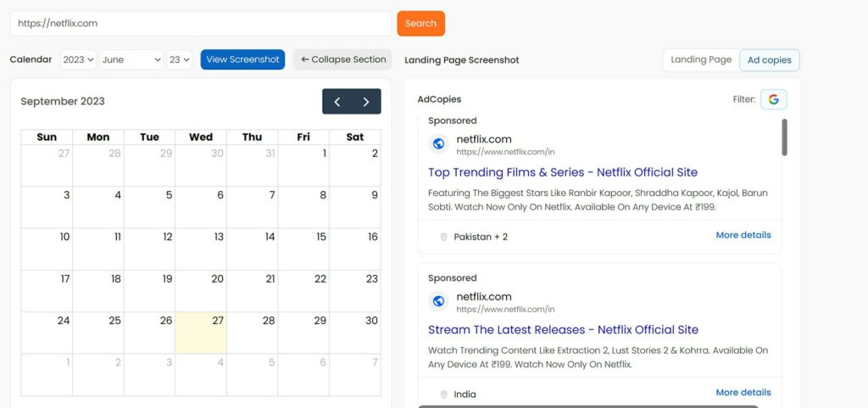The image size is (868, 408).
Task: Click the Sun column header
Action: (47, 137)
